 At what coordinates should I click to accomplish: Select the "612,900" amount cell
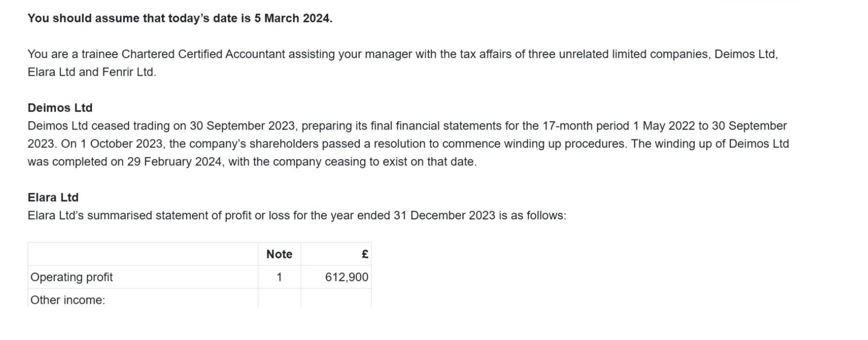pyautogui.click(x=346, y=277)
